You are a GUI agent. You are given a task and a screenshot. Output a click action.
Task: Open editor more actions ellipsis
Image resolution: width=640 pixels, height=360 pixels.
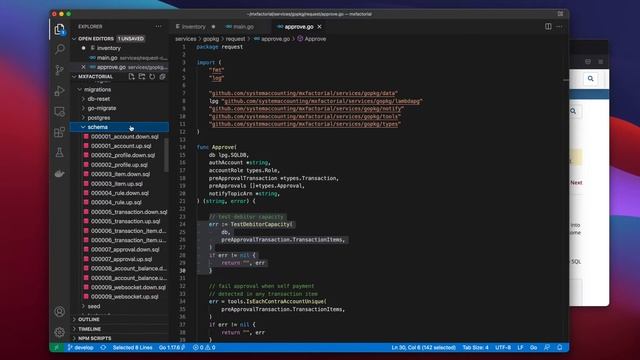[559, 27]
